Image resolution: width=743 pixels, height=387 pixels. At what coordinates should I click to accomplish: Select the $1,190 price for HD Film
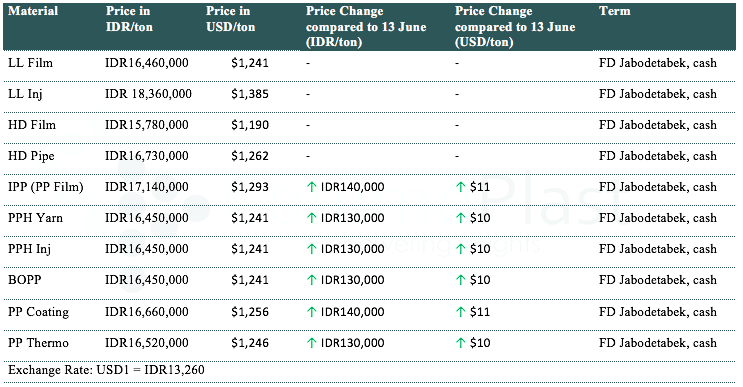point(250,125)
